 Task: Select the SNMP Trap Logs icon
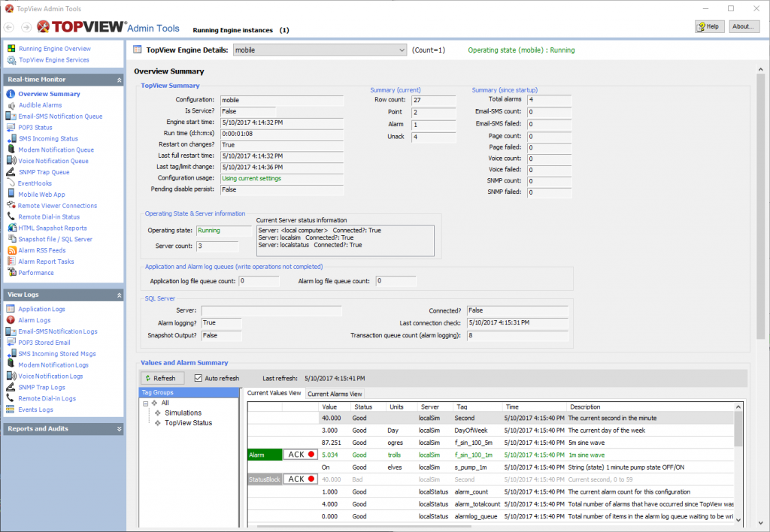click(11, 387)
